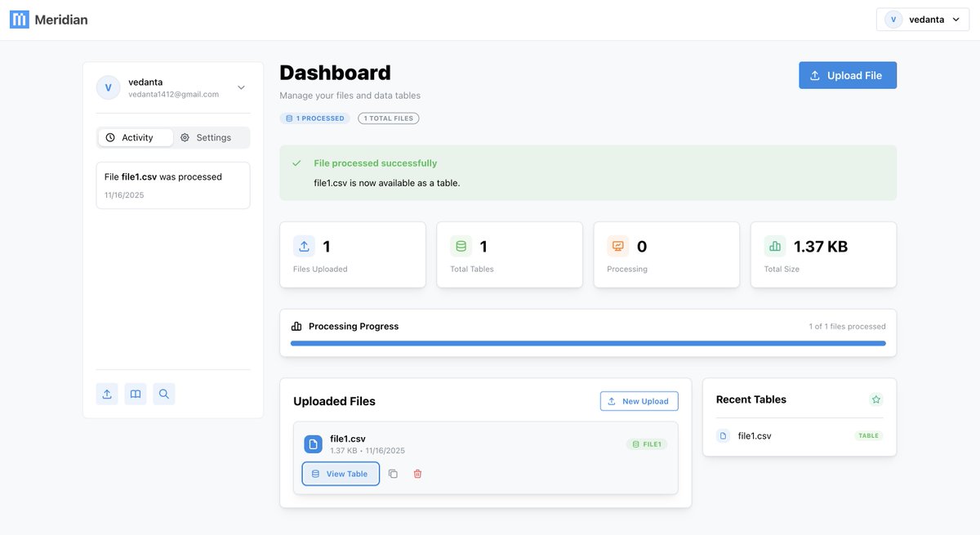The image size is (980, 535).
Task: Click the Dashboard heading
Action: pos(335,73)
